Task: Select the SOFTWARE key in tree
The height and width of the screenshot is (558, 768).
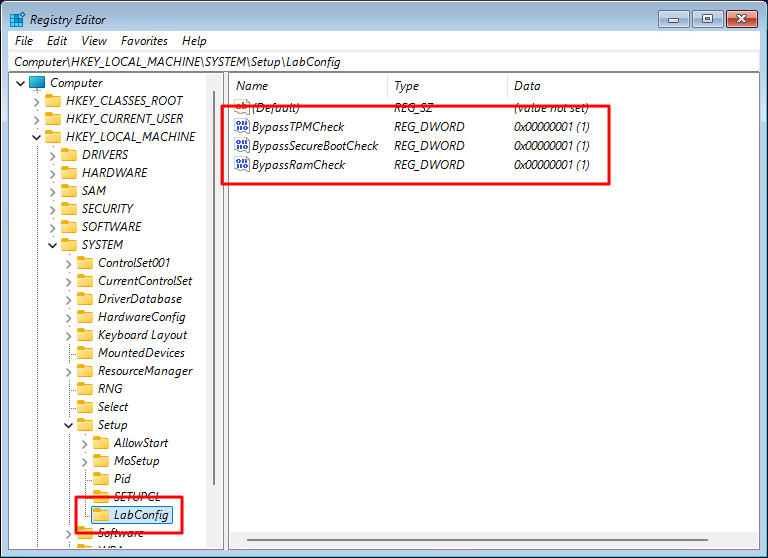Action: 111,227
